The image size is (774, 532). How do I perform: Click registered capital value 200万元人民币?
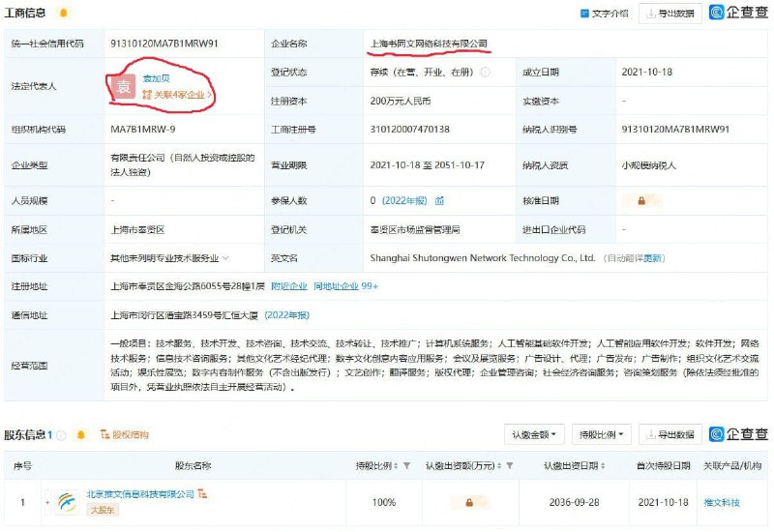(401, 101)
